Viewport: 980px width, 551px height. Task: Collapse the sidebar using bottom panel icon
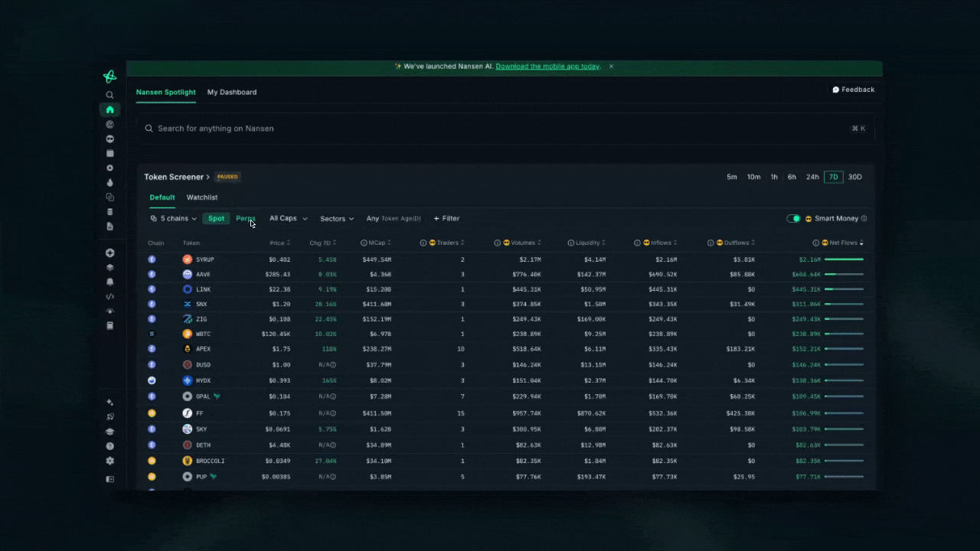[109, 479]
